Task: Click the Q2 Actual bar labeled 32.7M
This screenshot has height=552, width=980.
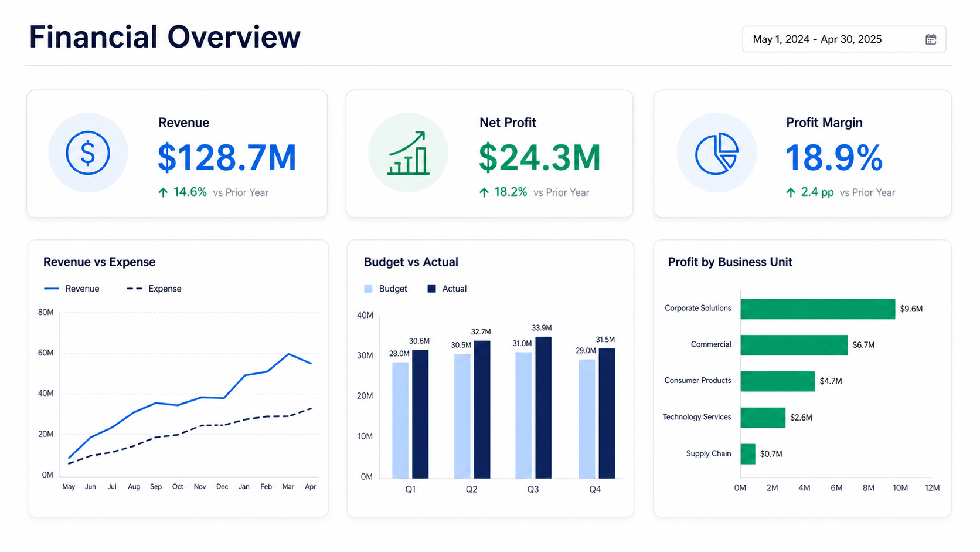Action: click(x=482, y=409)
